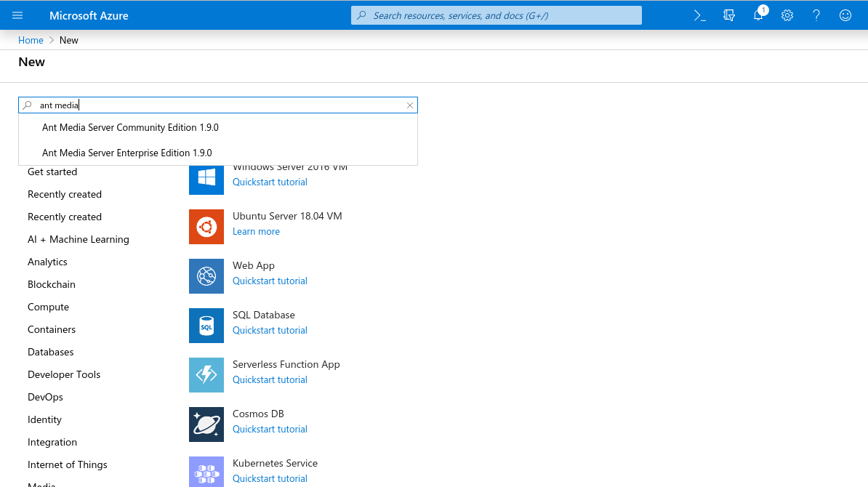This screenshot has width=868, height=487.
Task: Open the notifications bell
Action: coord(758,15)
